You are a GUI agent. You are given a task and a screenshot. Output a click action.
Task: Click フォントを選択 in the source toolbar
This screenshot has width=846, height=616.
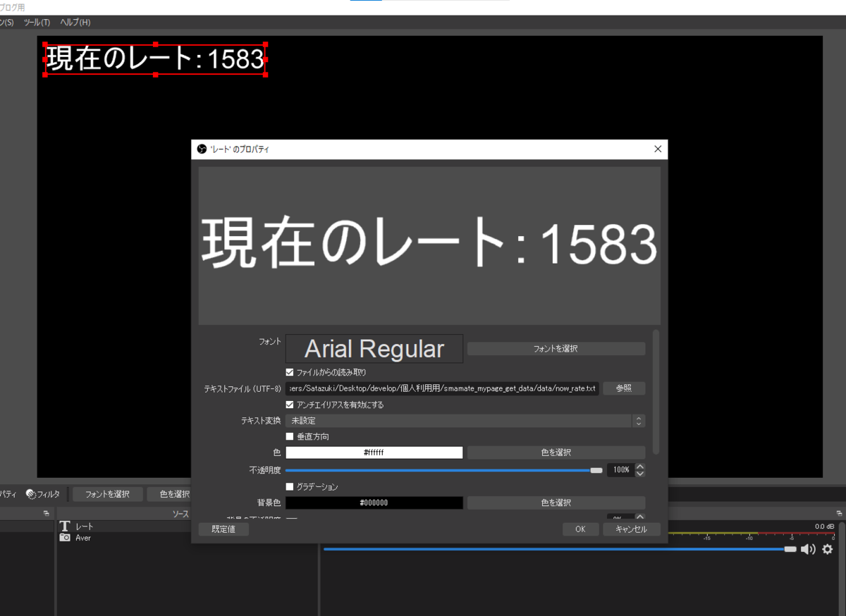tap(107, 494)
